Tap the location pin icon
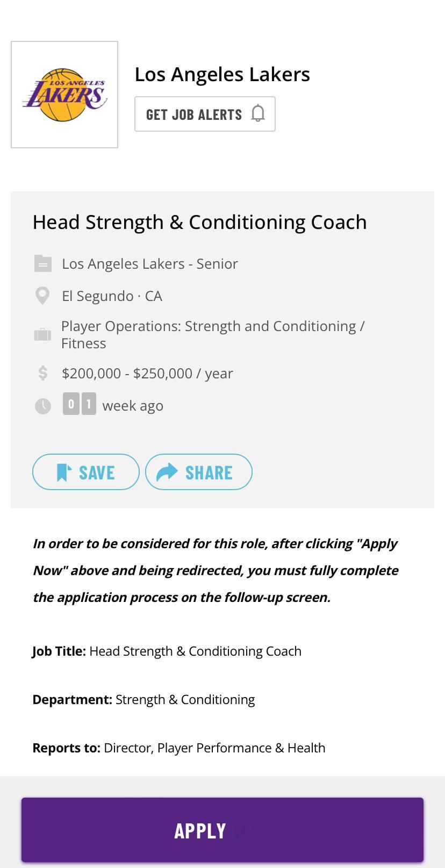445x868 pixels. pos(42,296)
